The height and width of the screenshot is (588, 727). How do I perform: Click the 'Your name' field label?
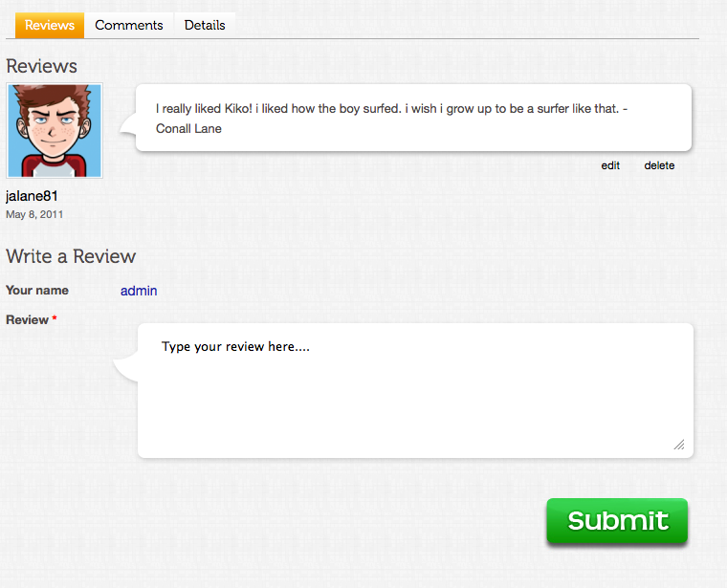click(37, 291)
